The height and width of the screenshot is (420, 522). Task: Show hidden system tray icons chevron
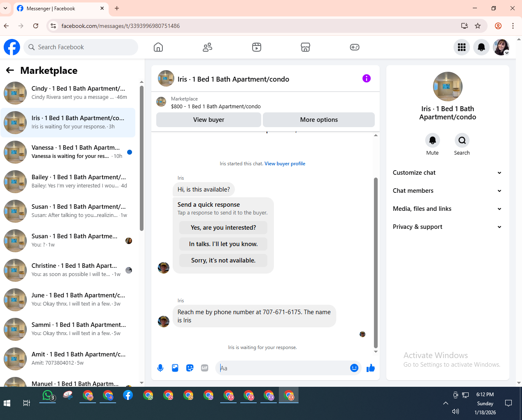(x=446, y=403)
